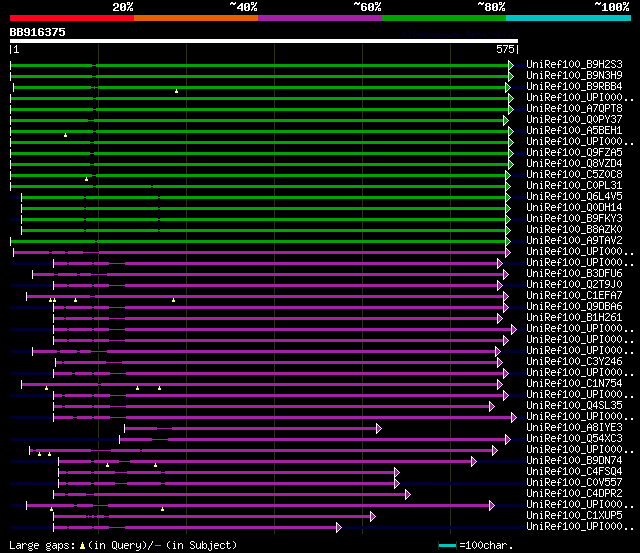Click the purple arrowhead ending A8IYE3 alignment
640x553 pixels.
(379, 429)
